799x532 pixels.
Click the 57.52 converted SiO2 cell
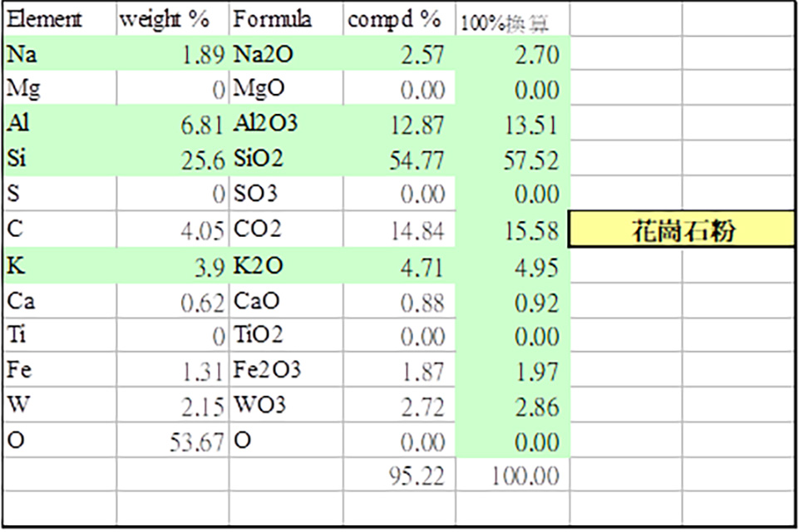513,159
